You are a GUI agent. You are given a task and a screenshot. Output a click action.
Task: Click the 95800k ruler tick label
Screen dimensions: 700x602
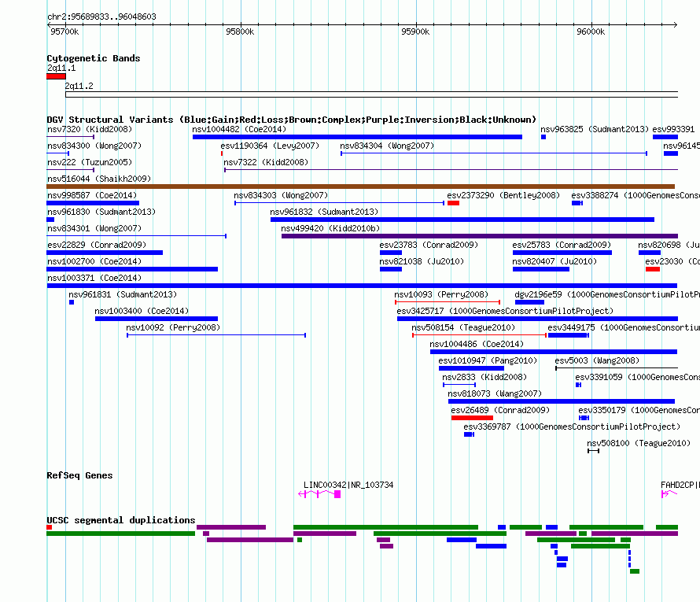240,31
